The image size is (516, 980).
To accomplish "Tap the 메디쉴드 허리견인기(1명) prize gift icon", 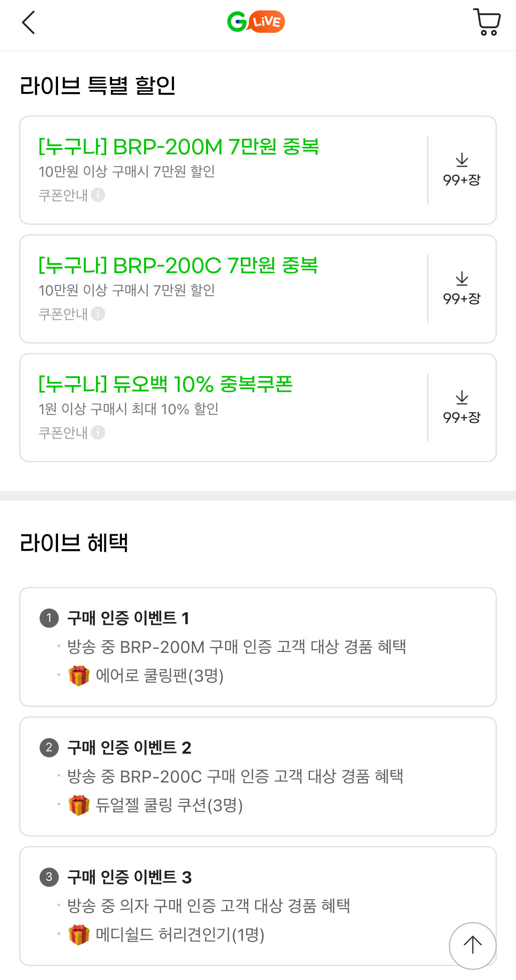I will 79,935.
